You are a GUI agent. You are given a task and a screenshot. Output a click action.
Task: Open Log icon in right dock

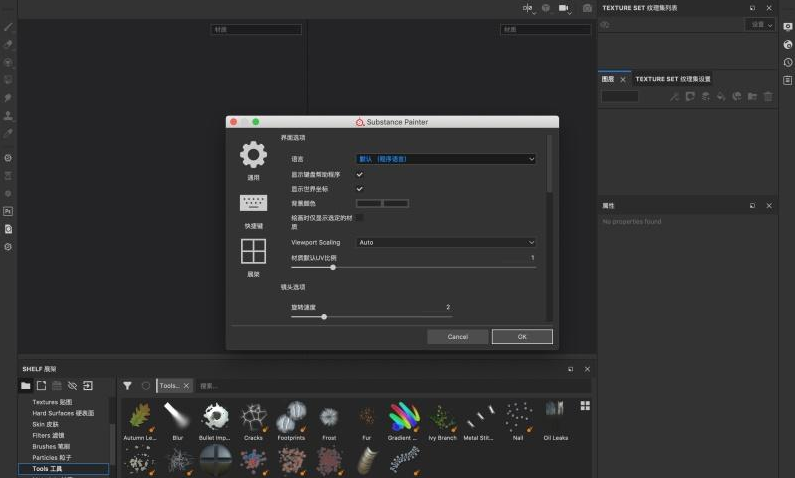click(x=787, y=80)
